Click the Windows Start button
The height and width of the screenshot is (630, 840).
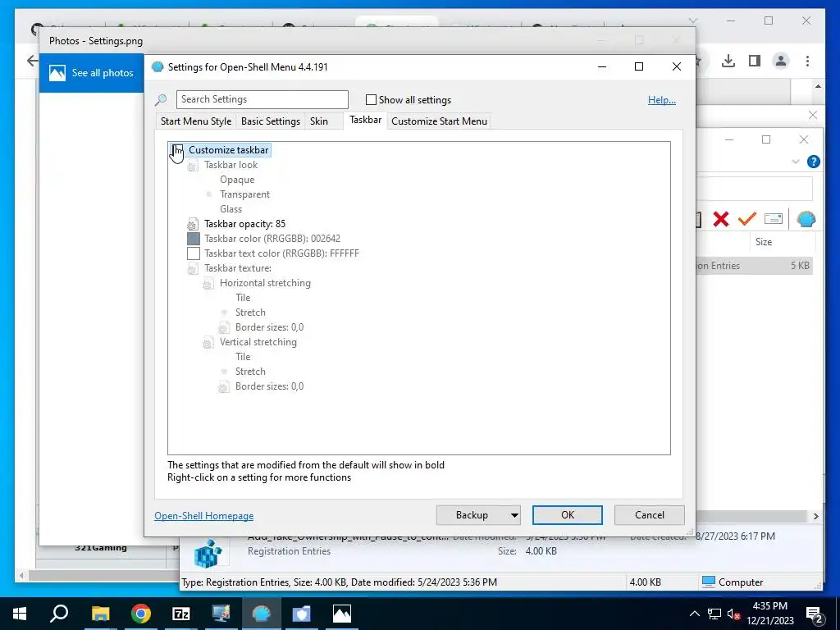[20, 614]
